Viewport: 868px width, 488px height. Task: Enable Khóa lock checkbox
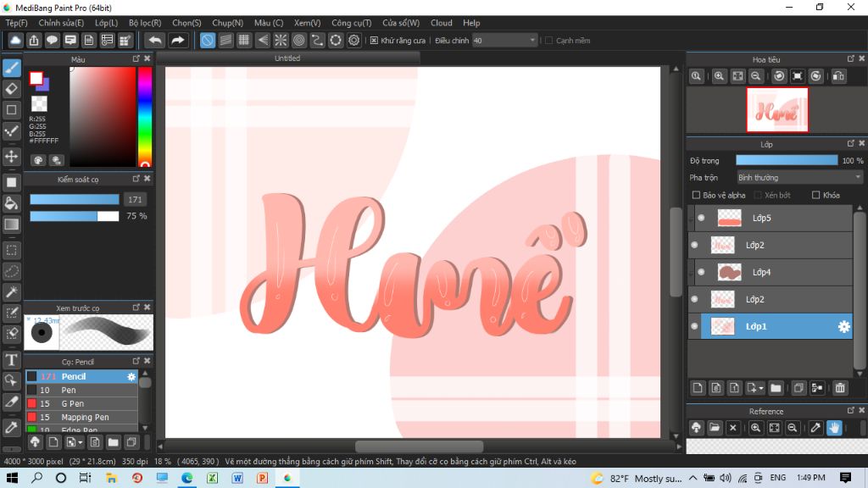[x=816, y=195]
